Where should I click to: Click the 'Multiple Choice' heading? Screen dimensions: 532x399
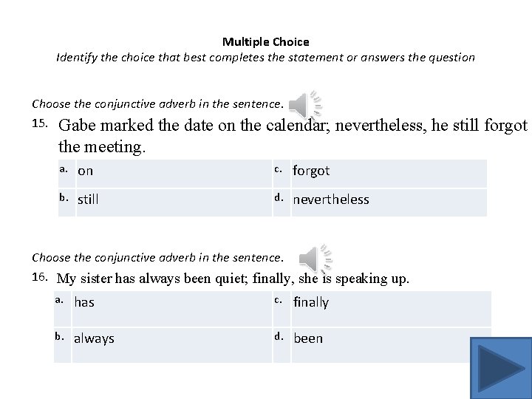[x=266, y=42]
